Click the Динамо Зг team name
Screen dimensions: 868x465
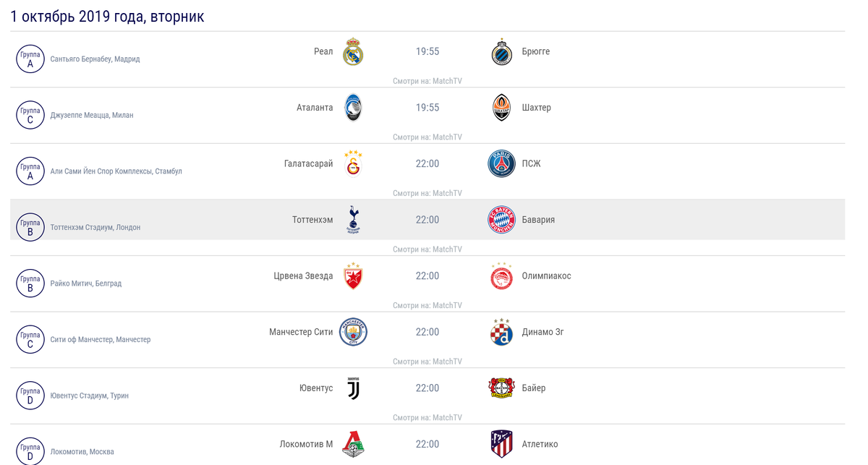[x=542, y=332]
